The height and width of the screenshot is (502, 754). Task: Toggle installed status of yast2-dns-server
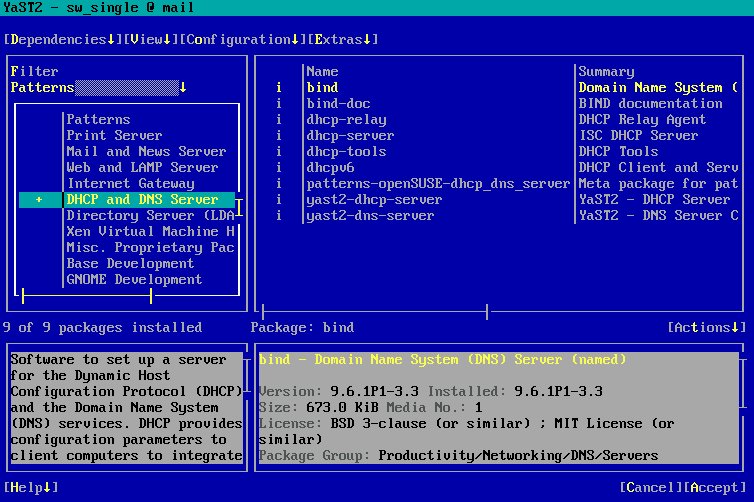coord(279,215)
